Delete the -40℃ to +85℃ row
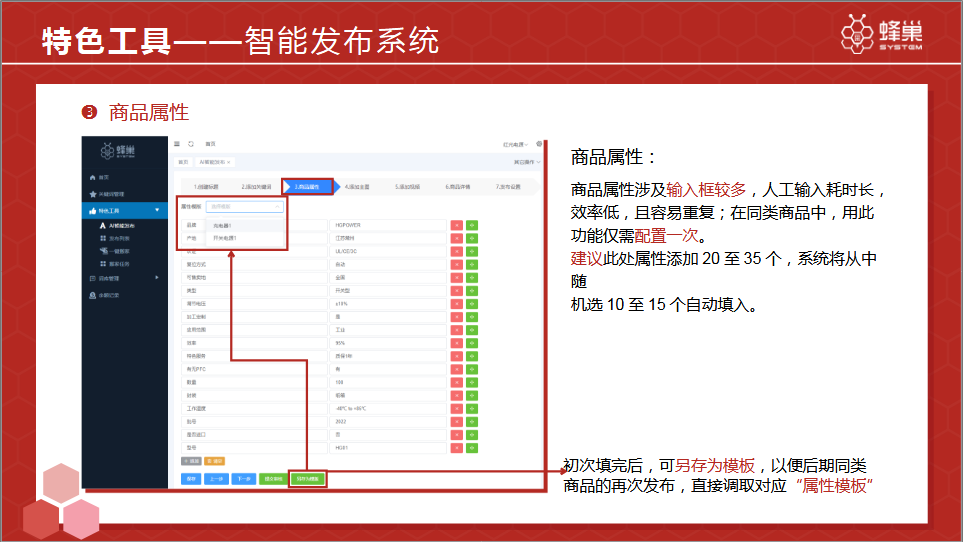 tap(456, 409)
